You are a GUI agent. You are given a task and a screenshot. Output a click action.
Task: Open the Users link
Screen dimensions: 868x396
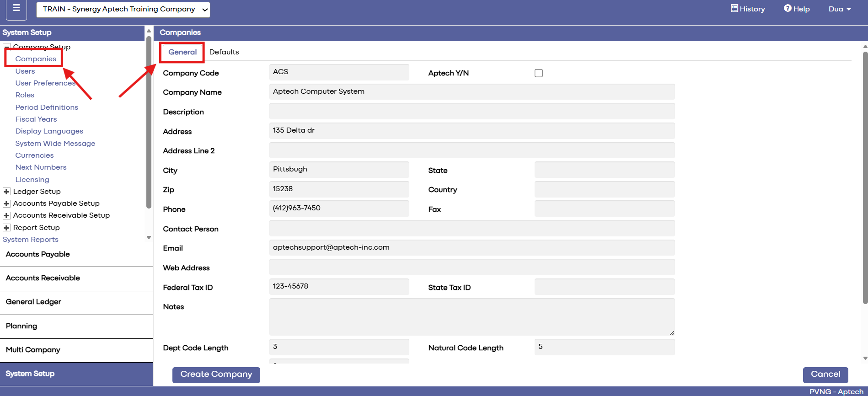coord(25,71)
